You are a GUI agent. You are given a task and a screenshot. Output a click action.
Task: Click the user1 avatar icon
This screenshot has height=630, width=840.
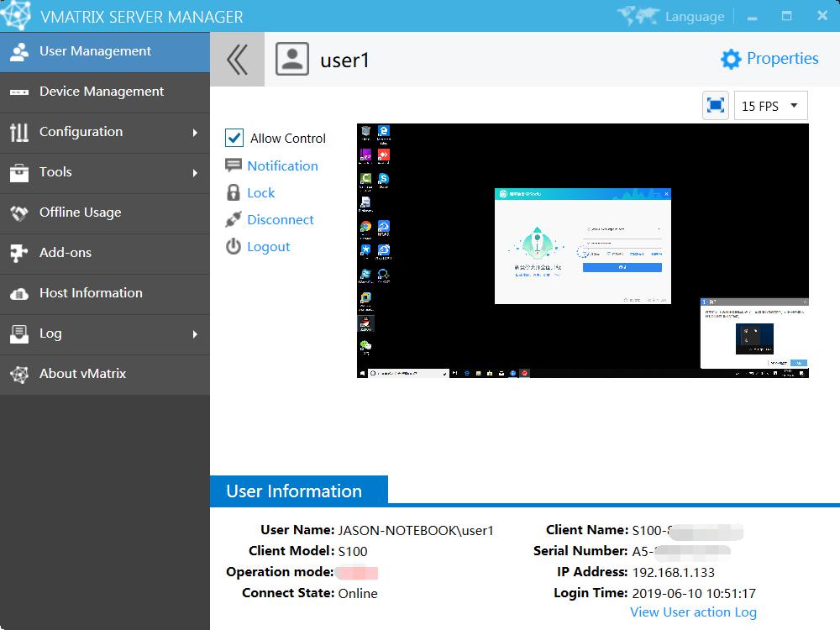(x=292, y=59)
